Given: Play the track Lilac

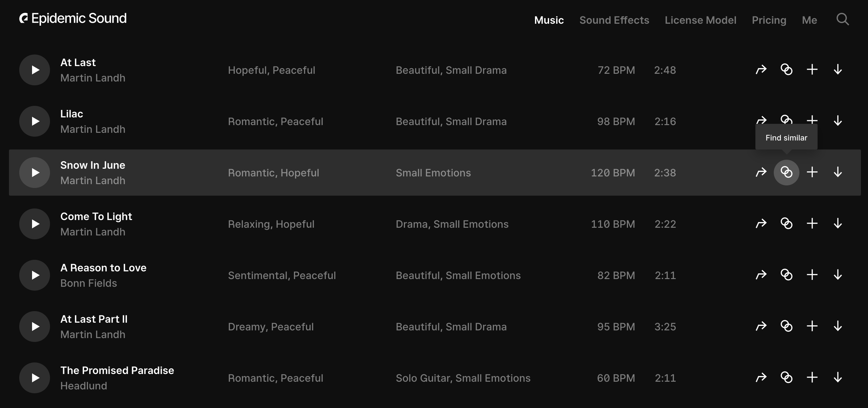Looking at the screenshot, I should tap(35, 121).
